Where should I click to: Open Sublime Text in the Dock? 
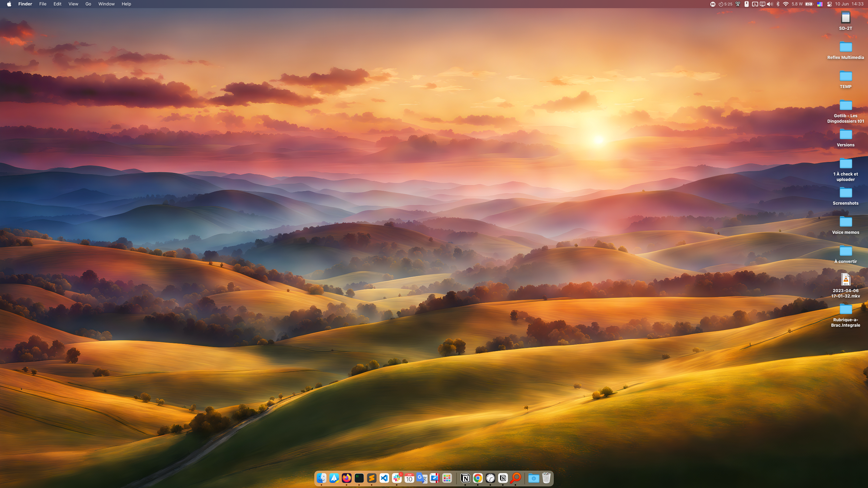[x=372, y=478]
